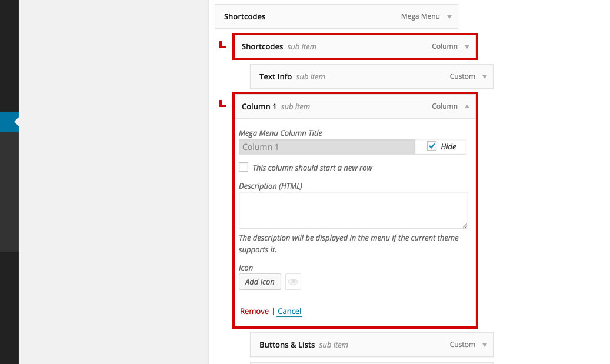
Task: Select the Shortcodes sub item Column bar
Action: pyautogui.click(x=355, y=46)
